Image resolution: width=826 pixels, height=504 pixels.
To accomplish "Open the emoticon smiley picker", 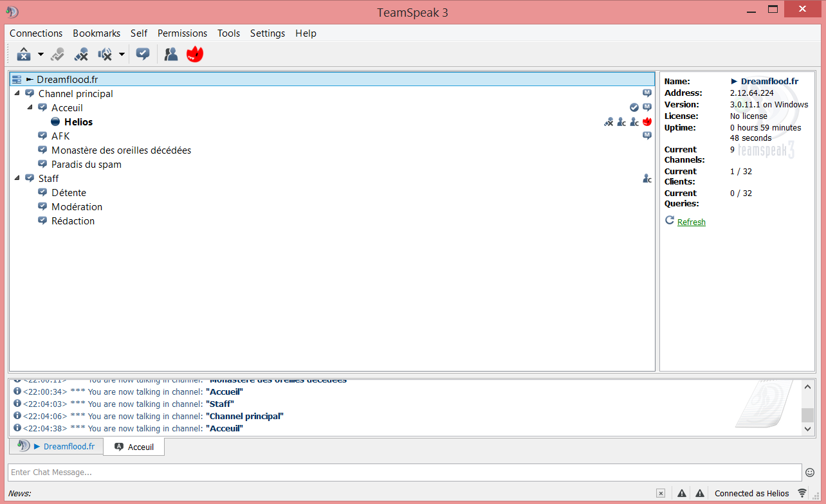I will coord(809,473).
